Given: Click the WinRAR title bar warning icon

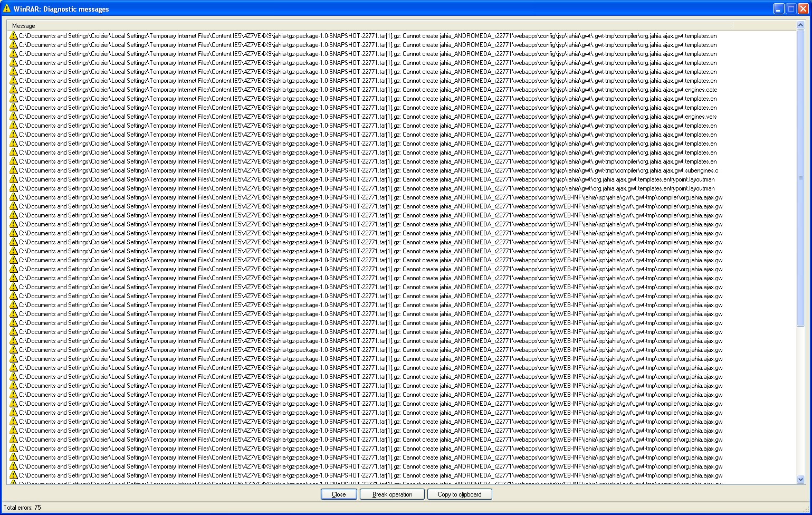Looking at the screenshot, I should point(7,8).
